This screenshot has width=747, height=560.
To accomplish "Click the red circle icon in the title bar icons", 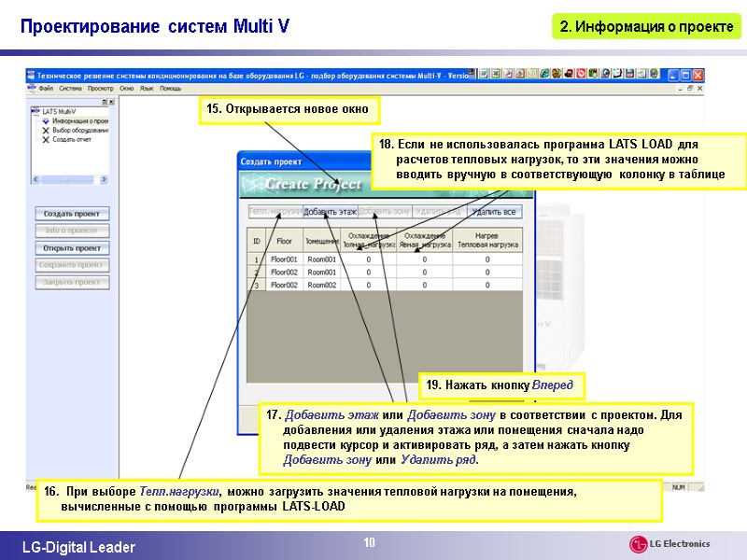I will click(x=581, y=74).
